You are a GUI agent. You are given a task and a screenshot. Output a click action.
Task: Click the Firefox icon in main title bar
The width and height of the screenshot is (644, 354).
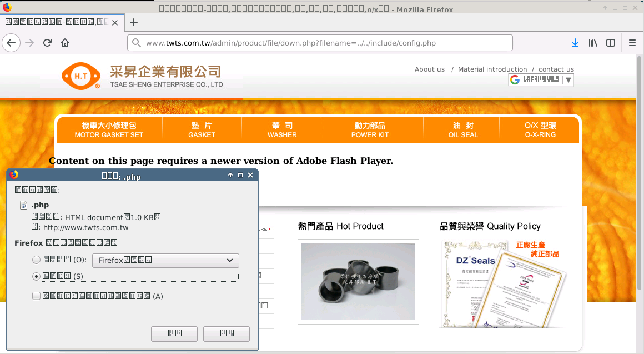point(7,7)
